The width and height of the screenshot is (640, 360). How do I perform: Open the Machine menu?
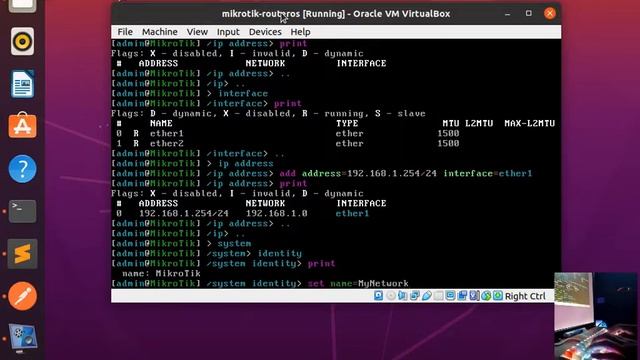[x=160, y=32]
